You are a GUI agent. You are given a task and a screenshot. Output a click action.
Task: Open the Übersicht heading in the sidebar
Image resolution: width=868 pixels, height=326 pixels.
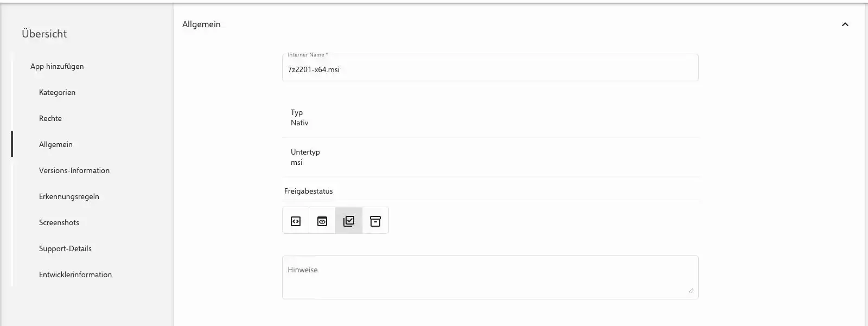click(x=44, y=34)
